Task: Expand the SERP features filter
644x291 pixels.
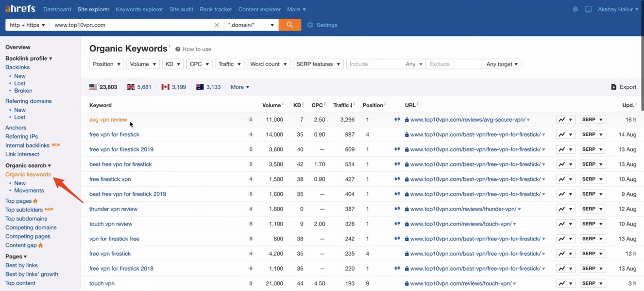Action: 318,64
